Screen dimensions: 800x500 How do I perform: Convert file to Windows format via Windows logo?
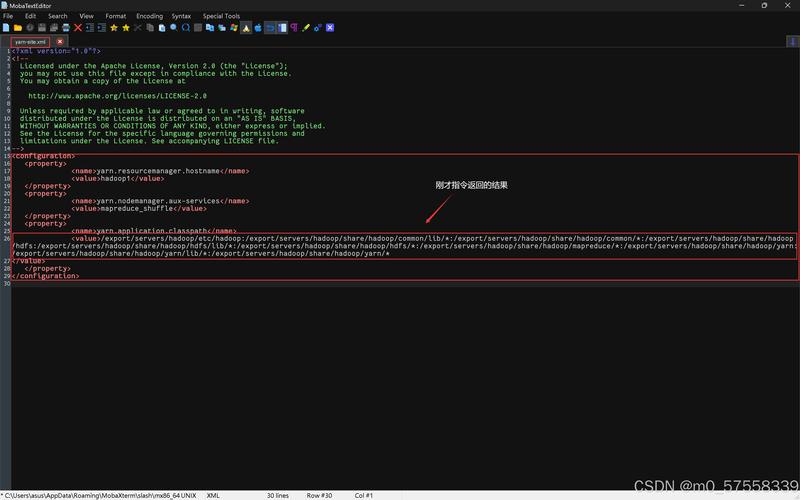234,28
